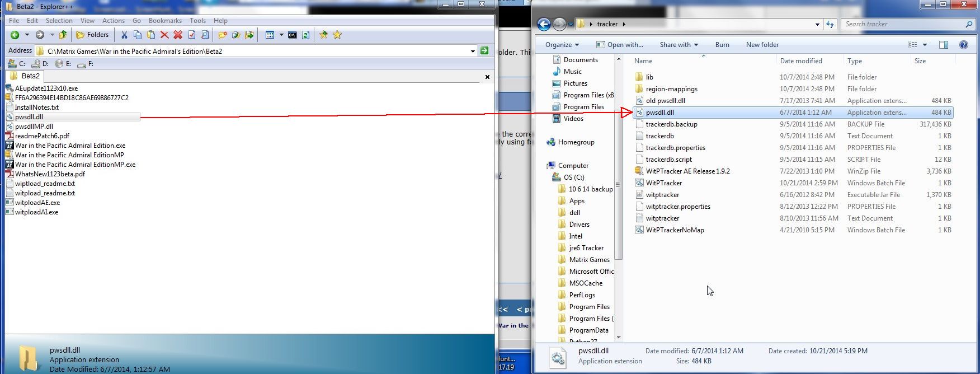Screen dimensions: 980x374
Task: Open Help icon in tracker window
Action: pos(964,45)
